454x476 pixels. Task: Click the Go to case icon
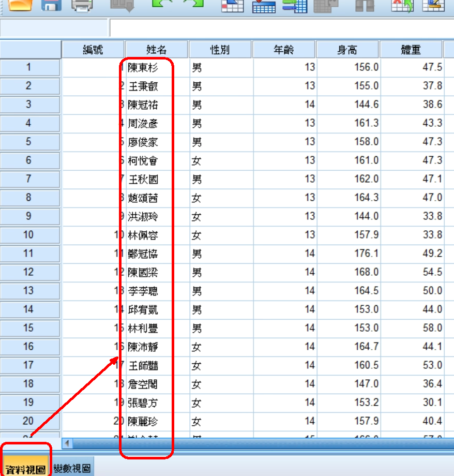(232, 5)
